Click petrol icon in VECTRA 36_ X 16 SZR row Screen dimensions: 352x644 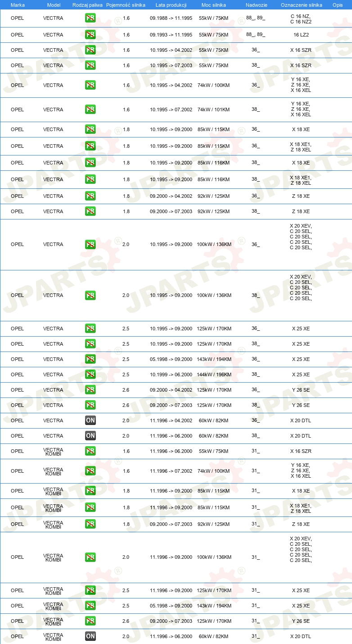tap(90, 50)
